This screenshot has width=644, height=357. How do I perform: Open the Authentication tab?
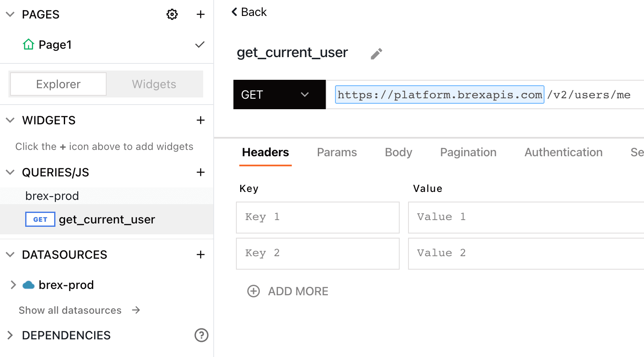(x=563, y=152)
